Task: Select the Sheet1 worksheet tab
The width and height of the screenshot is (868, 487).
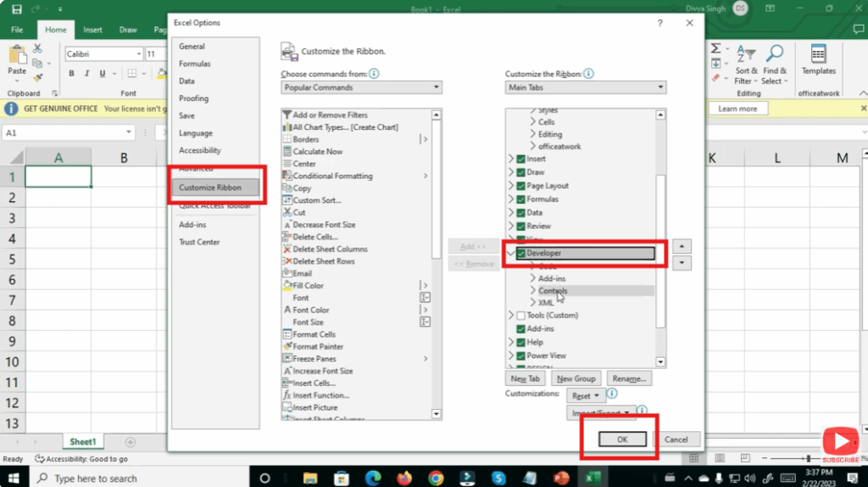Action: click(82, 442)
